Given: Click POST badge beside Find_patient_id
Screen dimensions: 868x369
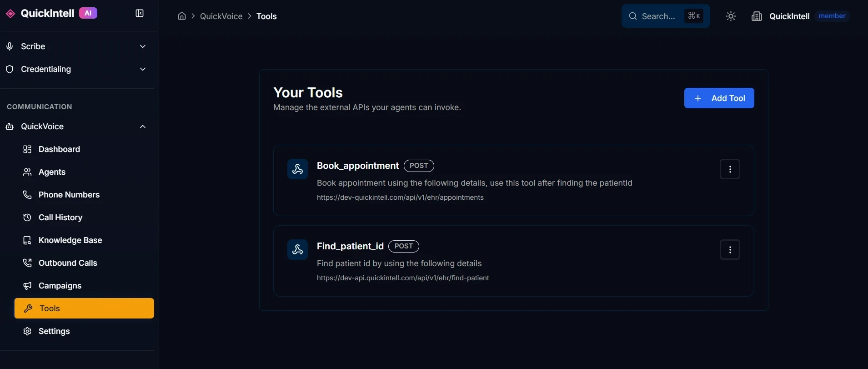Looking at the screenshot, I should coord(404,246).
